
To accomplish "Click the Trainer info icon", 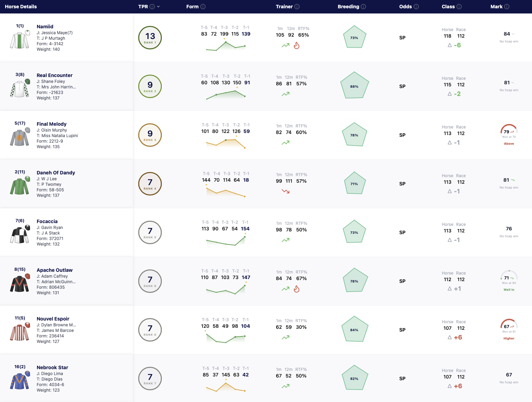I will 297,7.
